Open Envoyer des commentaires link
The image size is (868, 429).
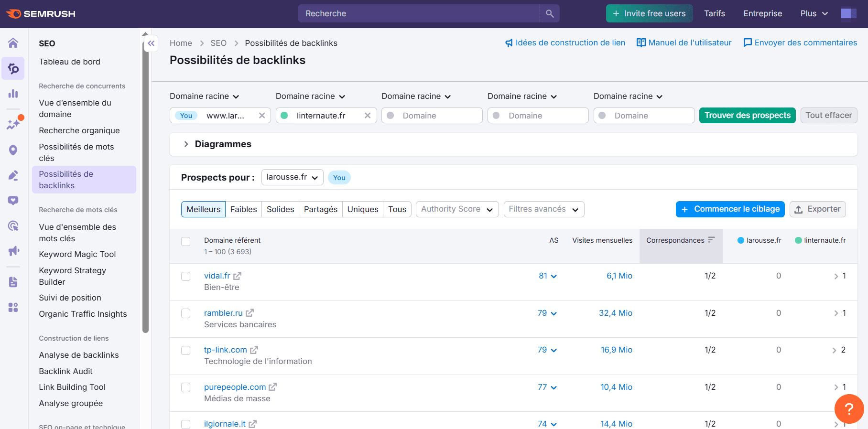(800, 43)
